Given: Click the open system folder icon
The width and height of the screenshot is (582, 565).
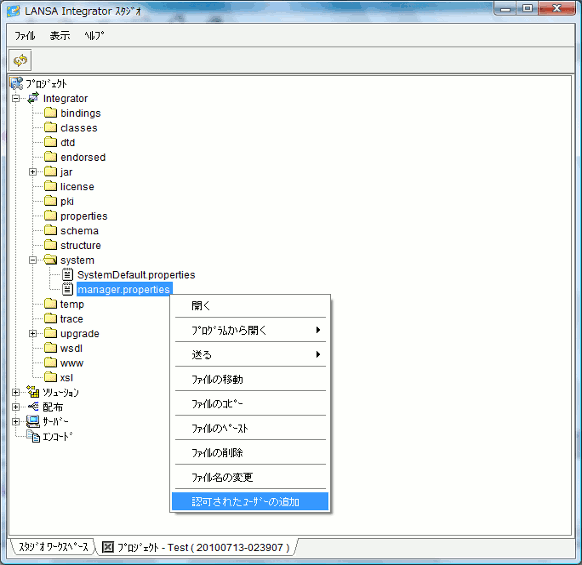Looking at the screenshot, I should (x=50, y=259).
